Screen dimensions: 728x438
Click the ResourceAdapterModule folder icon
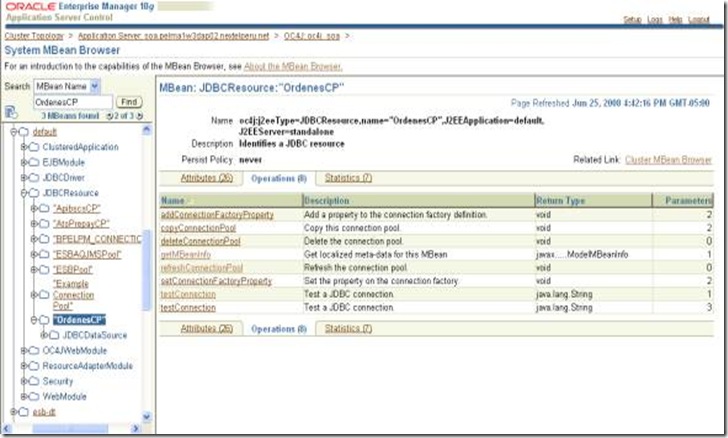coord(34,366)
